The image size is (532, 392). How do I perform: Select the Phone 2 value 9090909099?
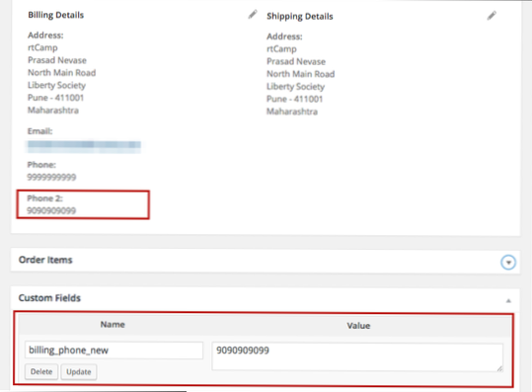click(51, 210)
